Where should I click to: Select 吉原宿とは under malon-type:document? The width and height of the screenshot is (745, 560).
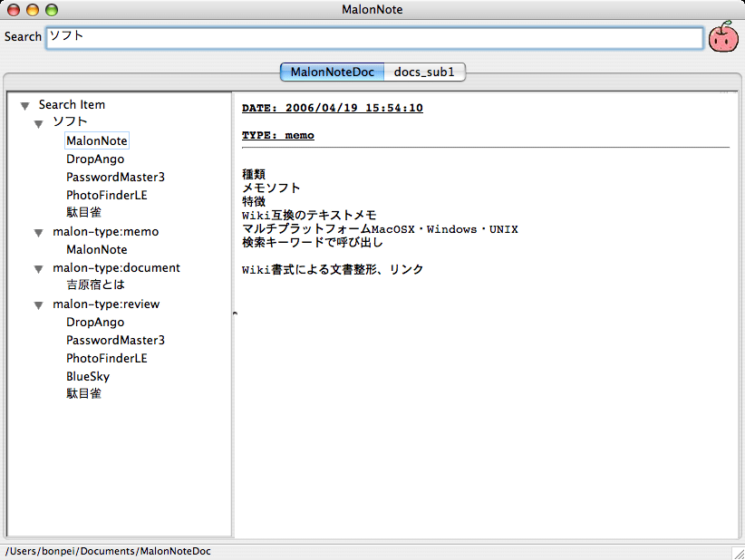coord(95,285)
